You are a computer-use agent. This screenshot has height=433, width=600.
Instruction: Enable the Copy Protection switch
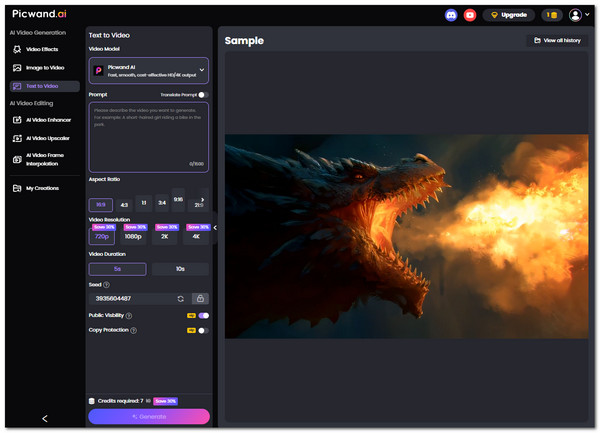(203, 330)
